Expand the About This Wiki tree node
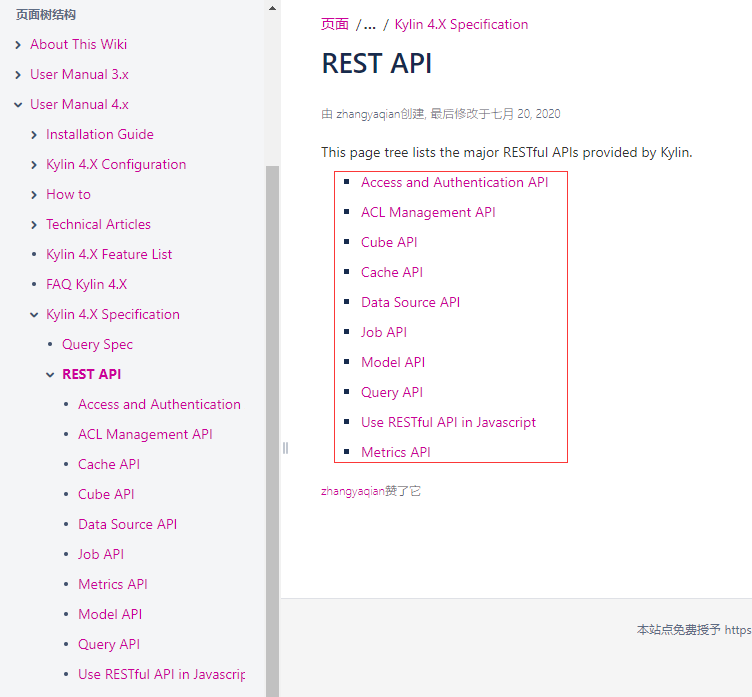The width and height of the screenshot is (752, 697). (18, 45)
